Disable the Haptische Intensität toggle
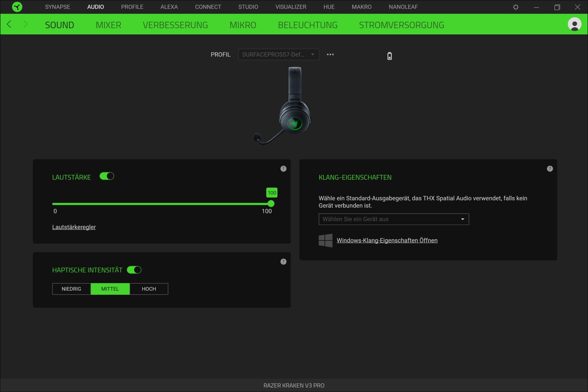The width and height of the screenshot is (588, 392). 134,270
